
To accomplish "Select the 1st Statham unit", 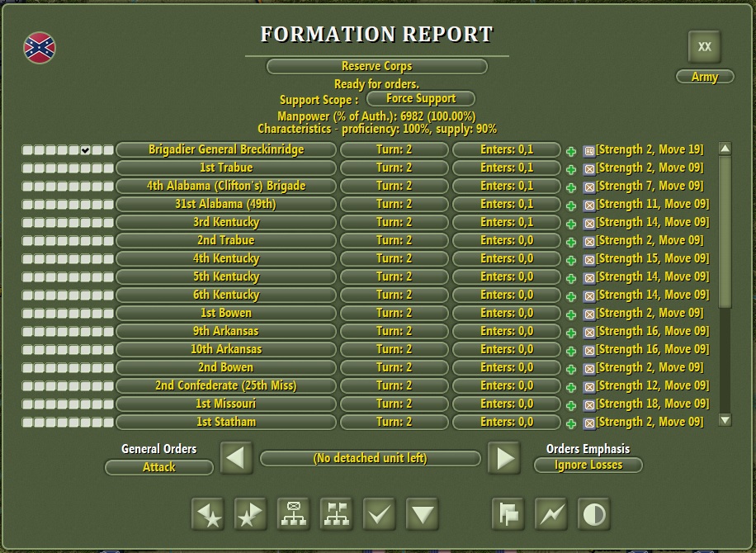I will [x=226, y=422].
